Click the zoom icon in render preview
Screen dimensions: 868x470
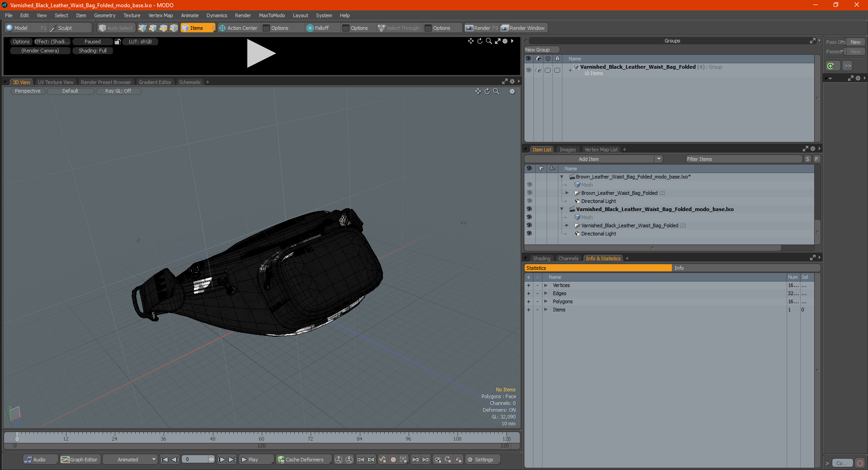click(x=489, y=41)
